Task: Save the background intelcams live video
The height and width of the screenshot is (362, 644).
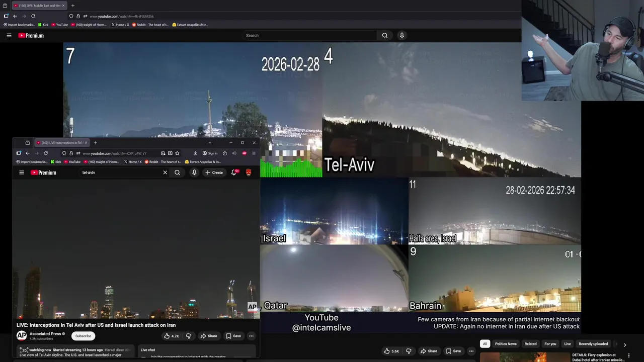Action: pos(453,351)
